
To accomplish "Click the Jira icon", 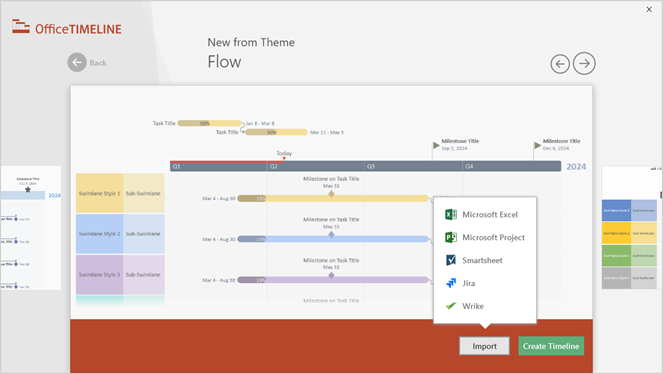I will point(451,283).
